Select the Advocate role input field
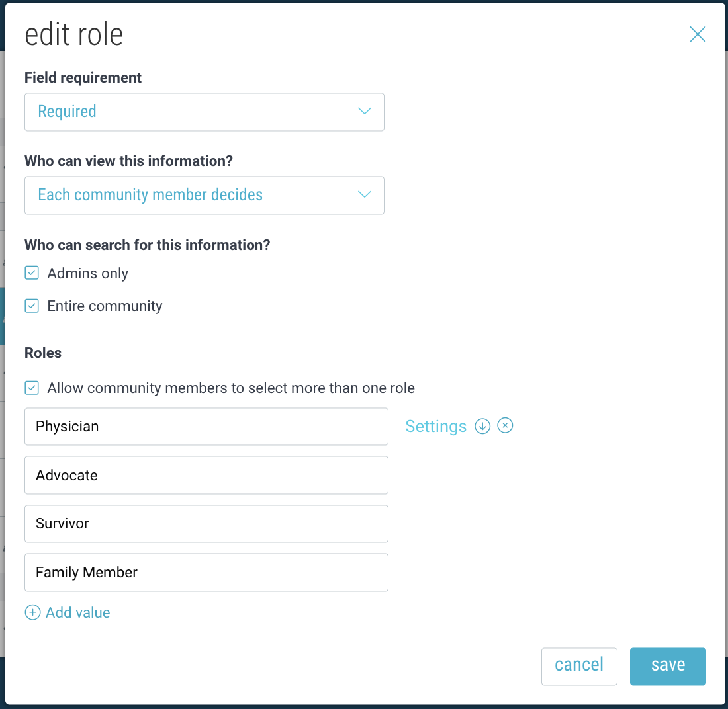This screenshot has width=728, height=709. pos(206,475)
